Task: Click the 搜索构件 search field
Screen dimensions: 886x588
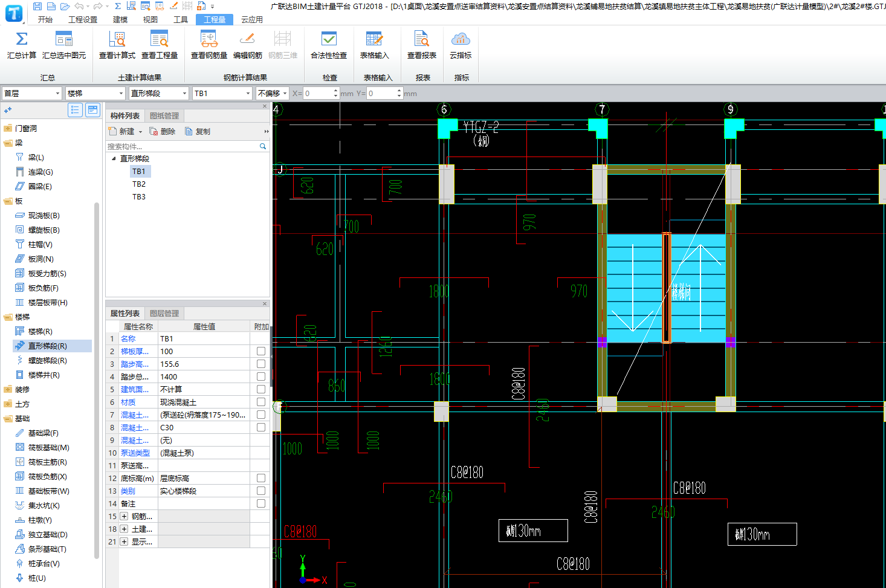Action: [181, 146]
